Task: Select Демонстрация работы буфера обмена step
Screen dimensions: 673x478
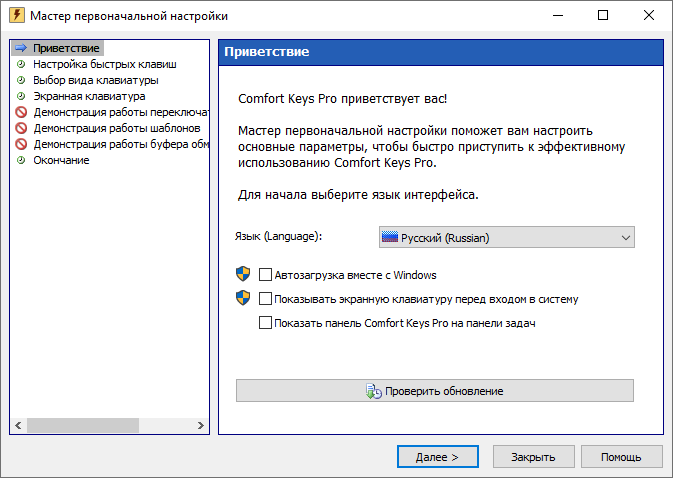Action: coord(121,144)
